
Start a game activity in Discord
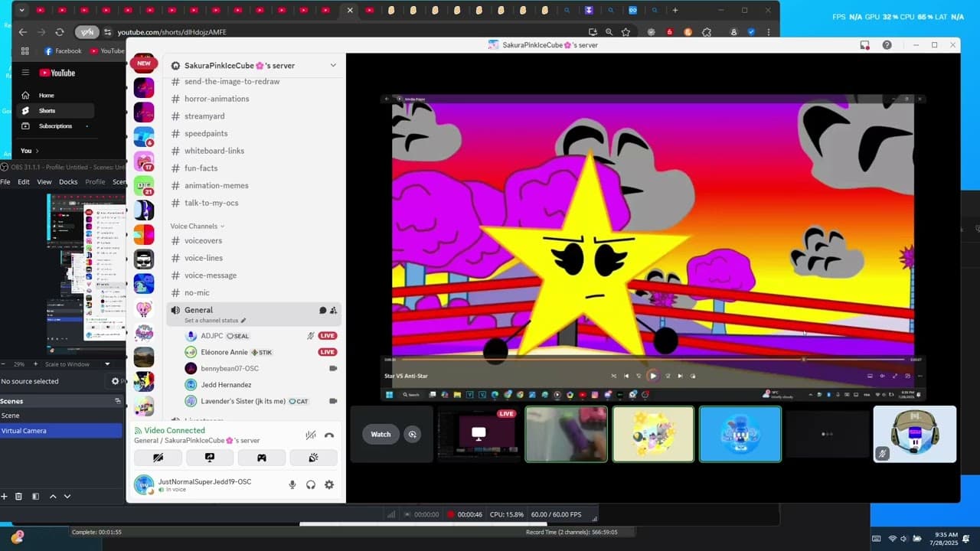[262, 458]
